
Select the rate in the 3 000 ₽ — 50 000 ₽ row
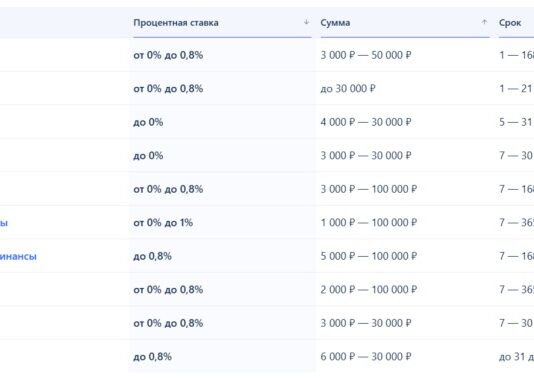click(x=168, y=55)
